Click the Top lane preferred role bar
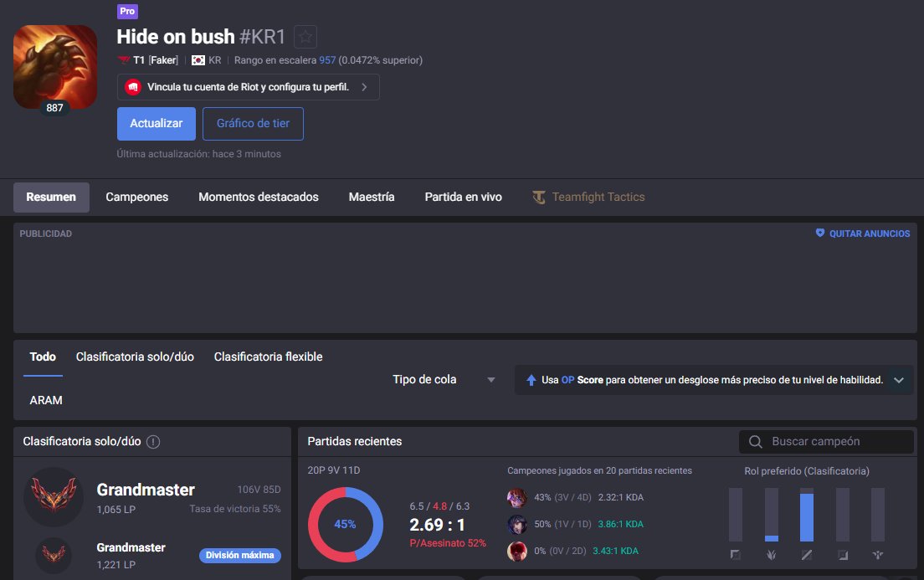The height and width of the screenshot is (580, 924). tap(736, 515)
